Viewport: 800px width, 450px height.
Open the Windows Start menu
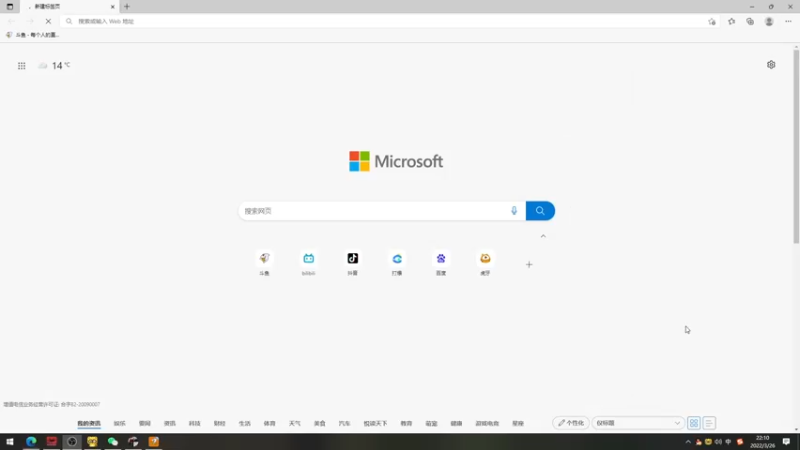tap(10, 442)
